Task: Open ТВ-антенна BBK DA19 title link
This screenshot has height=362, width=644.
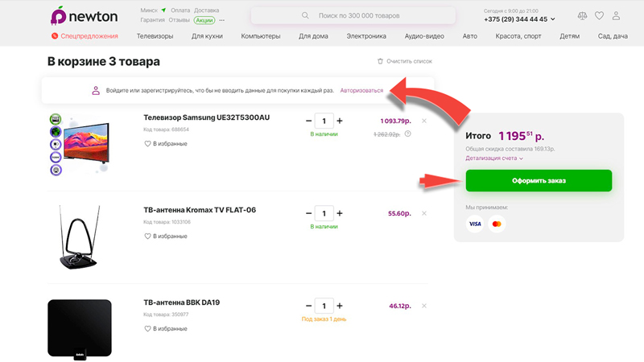Action: pyautogui.click(x=182, y=302)
